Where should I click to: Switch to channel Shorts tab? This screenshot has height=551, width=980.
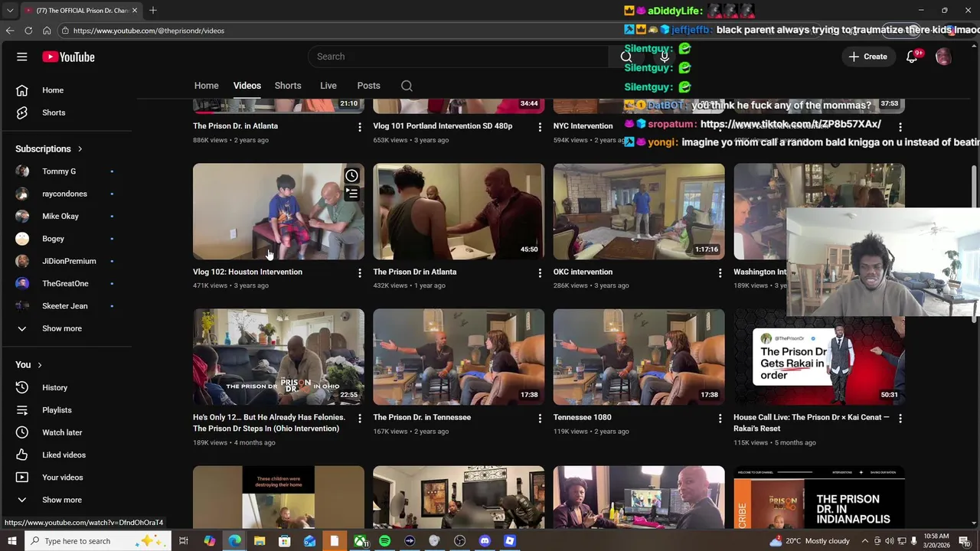coord(288,86)
